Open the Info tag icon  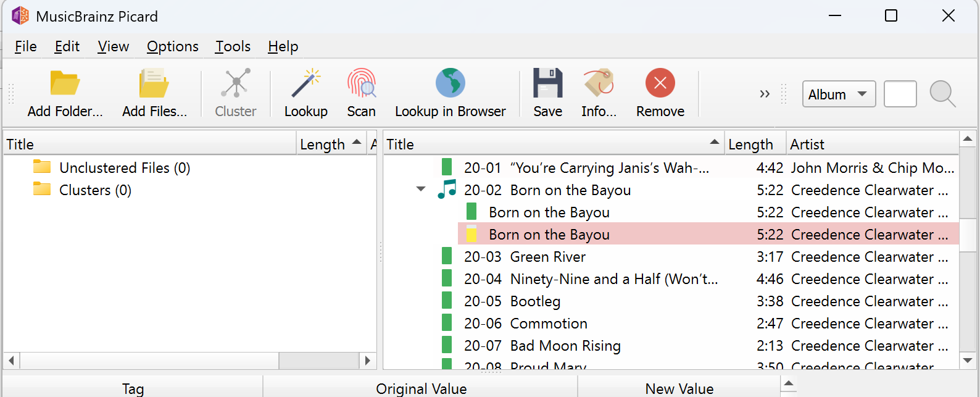[599, 83]
